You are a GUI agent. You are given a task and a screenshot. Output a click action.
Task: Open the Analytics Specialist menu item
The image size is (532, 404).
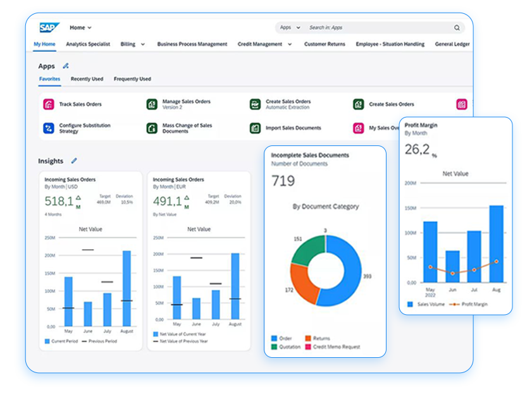pyautogui.click(x=88, y=44)
